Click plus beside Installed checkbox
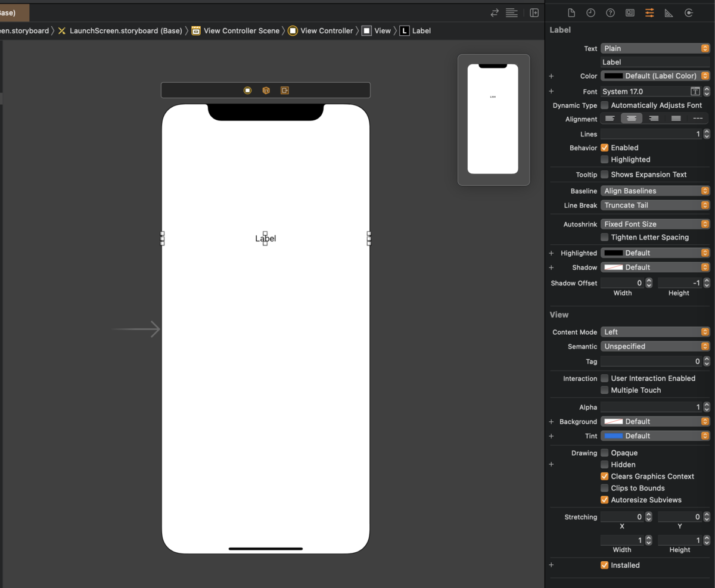715x588 pixels. coord(551,565)
